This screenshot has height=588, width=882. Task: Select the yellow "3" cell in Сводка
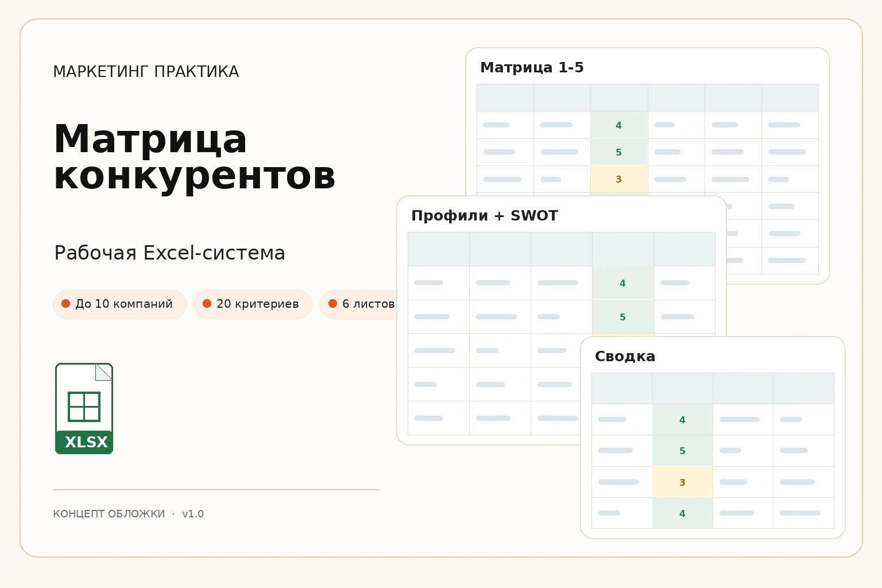click(683, 482)
